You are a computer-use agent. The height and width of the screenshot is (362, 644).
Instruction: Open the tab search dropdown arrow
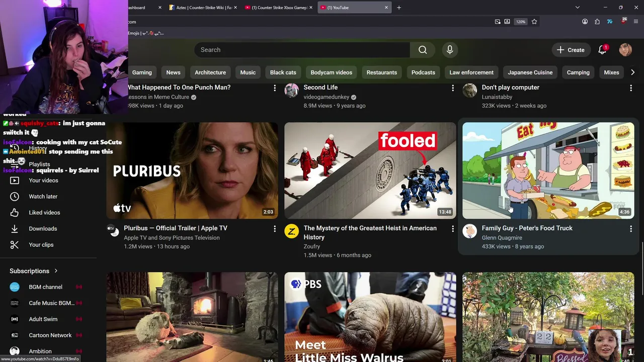[x=578, y=8]
